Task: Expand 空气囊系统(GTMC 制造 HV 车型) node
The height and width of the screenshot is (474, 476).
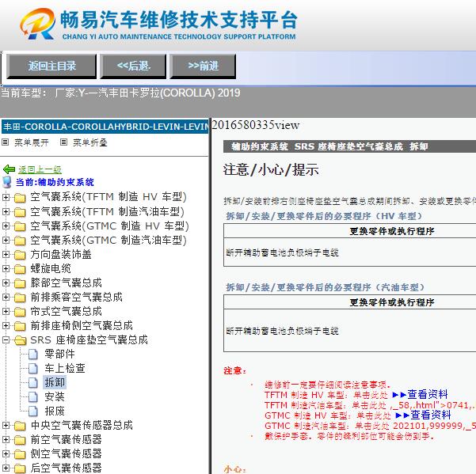Action: coord(6,226)
